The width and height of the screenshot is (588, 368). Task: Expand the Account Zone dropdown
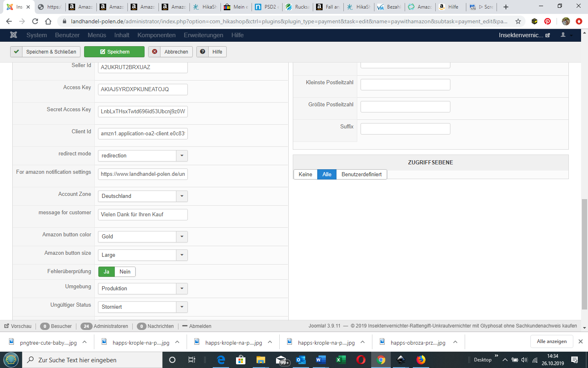click(143, 196)
